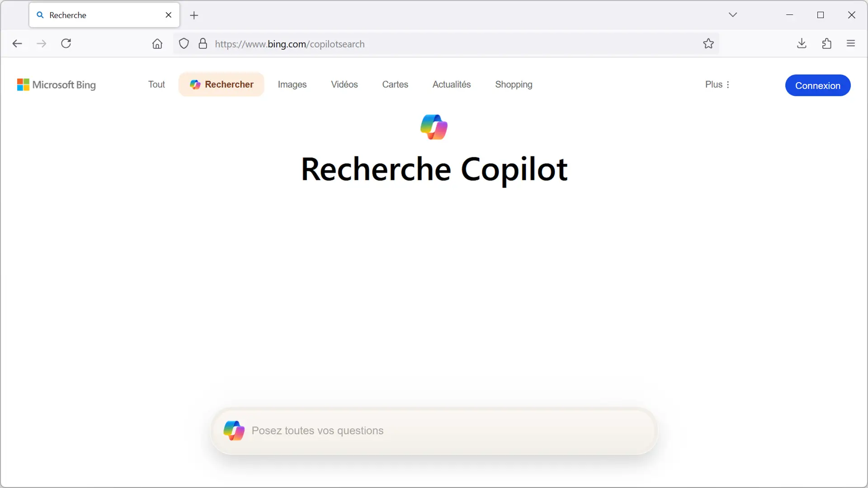Screen dimensions: 868x488
Task: View site security padlock info
Action: [x=203, y=44]
